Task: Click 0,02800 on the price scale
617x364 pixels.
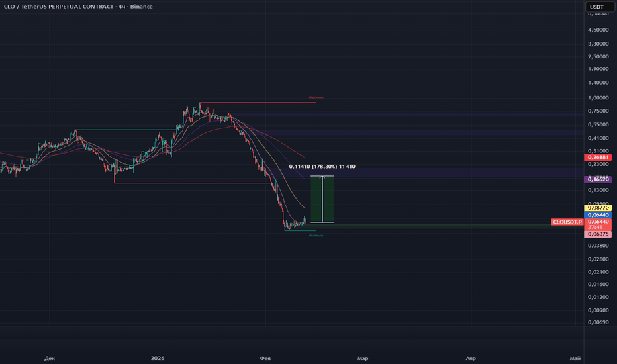Action: 598,259
